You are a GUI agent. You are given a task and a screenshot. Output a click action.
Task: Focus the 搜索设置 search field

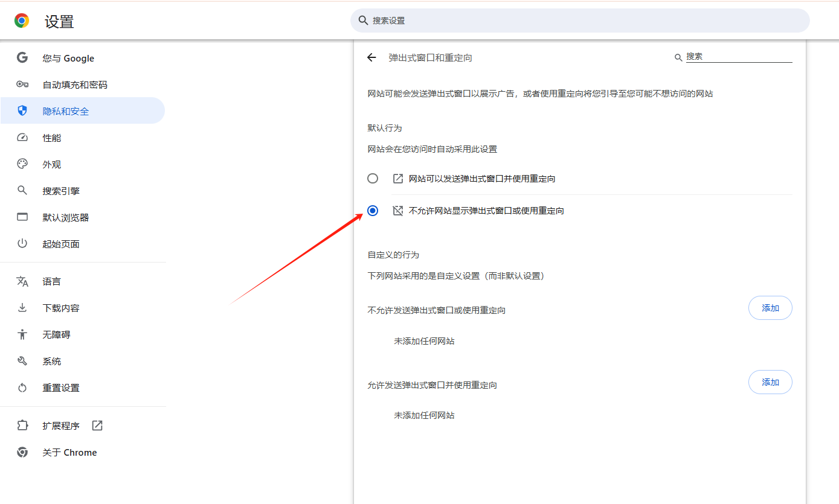(x=580, y=21)
